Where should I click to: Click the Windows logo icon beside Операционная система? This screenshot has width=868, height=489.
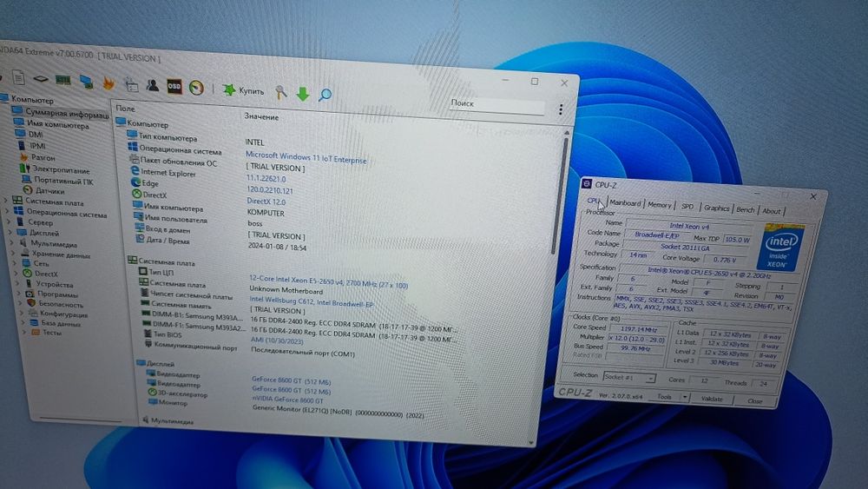pos(132,147)
